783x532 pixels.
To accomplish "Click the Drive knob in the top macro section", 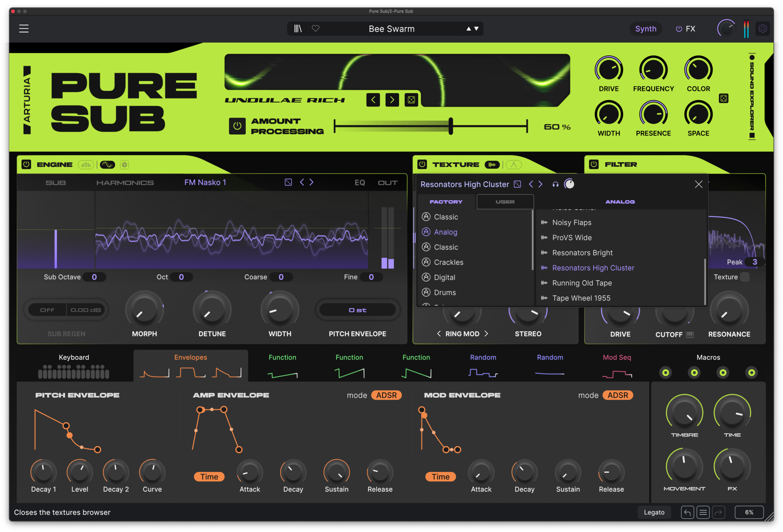I will pyautogui.click(x=609, y=70).
